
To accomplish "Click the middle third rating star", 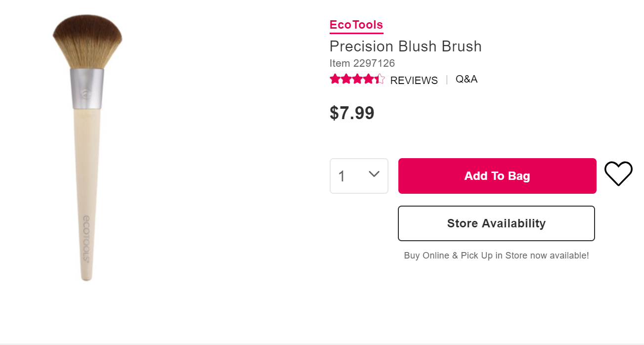I will 357,79.
